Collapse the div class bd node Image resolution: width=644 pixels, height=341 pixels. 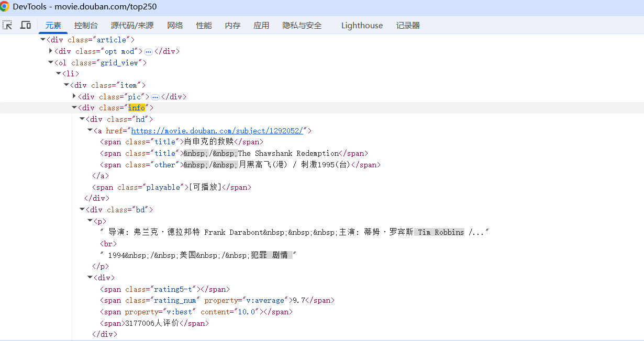(82, 210)
